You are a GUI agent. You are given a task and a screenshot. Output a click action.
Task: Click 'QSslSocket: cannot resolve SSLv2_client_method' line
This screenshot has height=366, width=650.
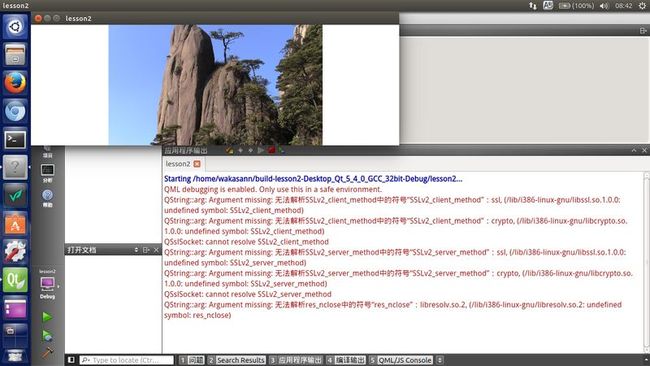point(246,242)
